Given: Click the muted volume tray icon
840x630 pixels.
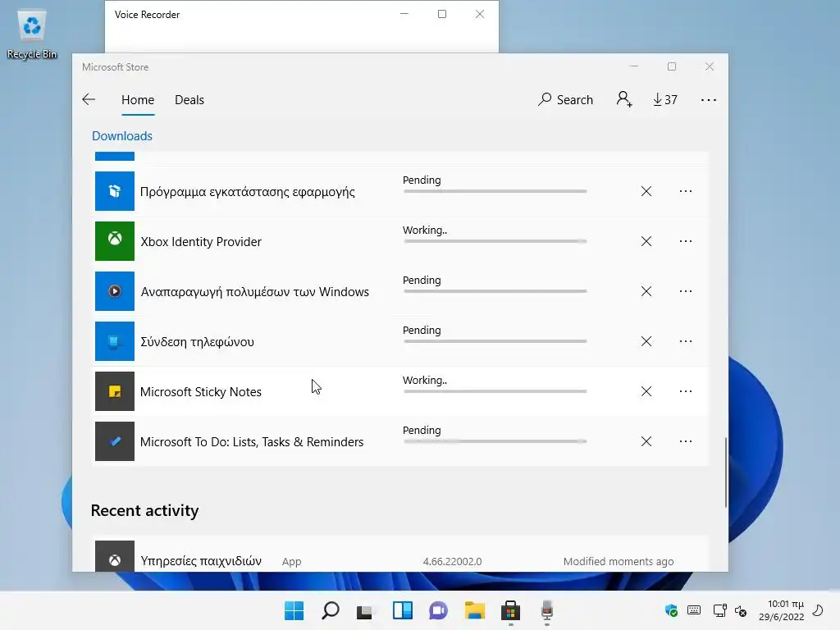Looking at the screenshot, I should click(741, 610).
